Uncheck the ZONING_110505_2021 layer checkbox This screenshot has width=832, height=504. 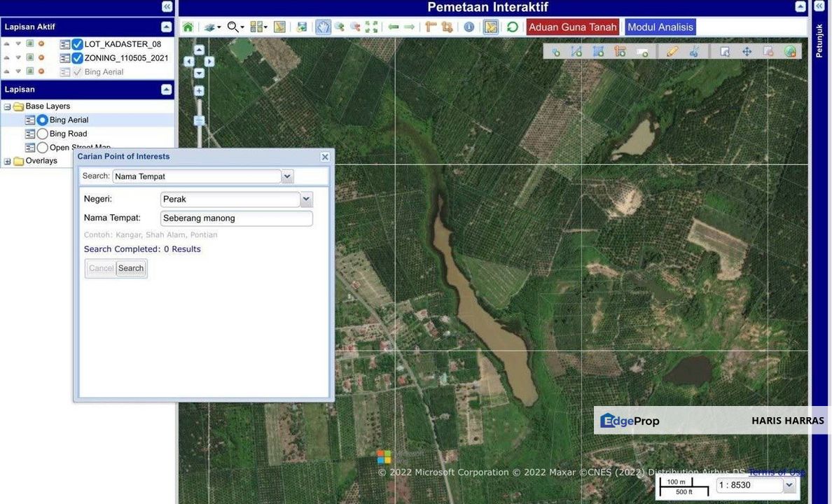(77, 58)
